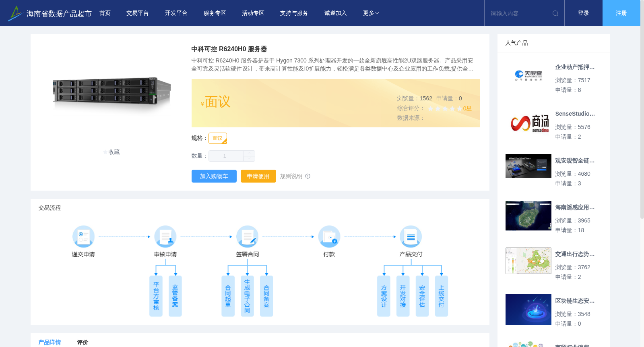Screen dimensions: 644x347
Task: Click the 规则说明 link
Action: pyautogui.click(x=291, y=176)
